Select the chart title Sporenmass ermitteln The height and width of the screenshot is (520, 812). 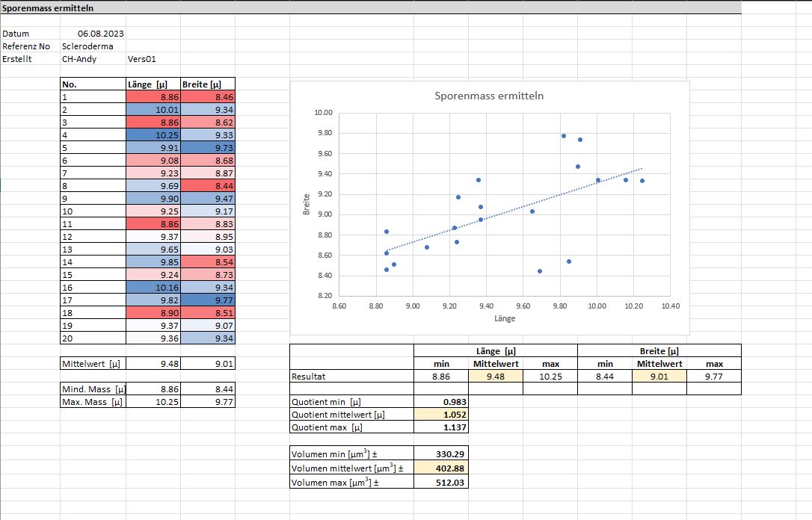click(x=489, y=96)
